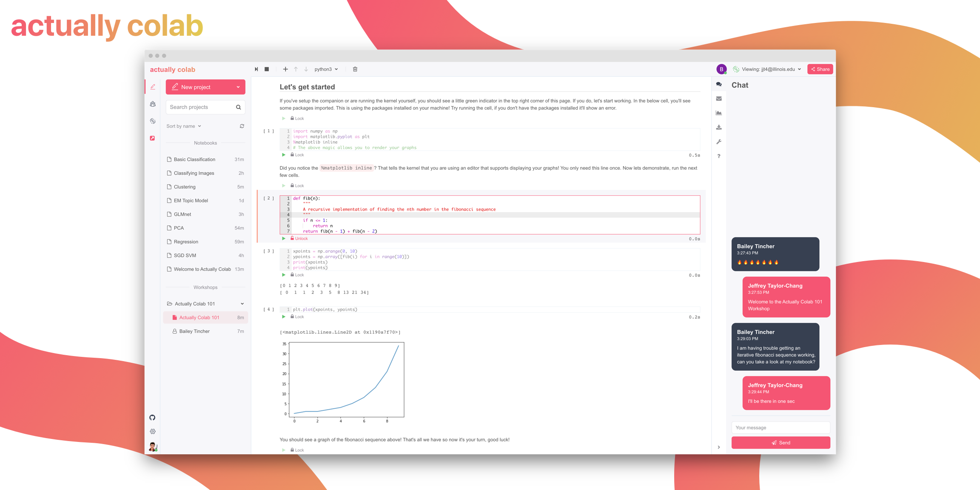The width and height of the screenshot is (980, 490).
Task: Open the Actually Colab 101 notebook tab
Action: (199, 317)
